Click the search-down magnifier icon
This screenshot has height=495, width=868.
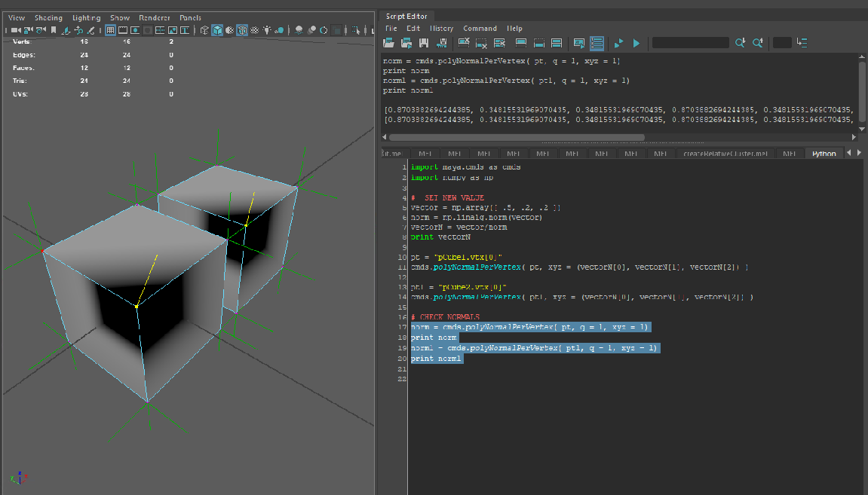[x=740, y=43]
